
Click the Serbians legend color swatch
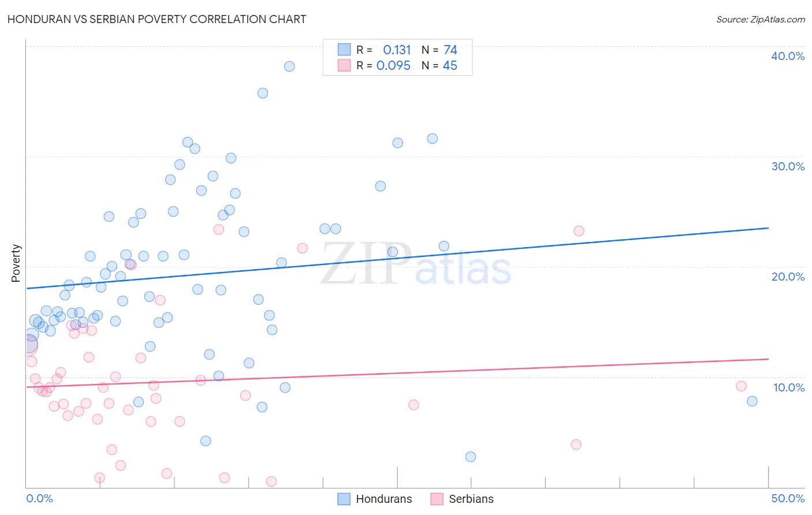[437, 499]
